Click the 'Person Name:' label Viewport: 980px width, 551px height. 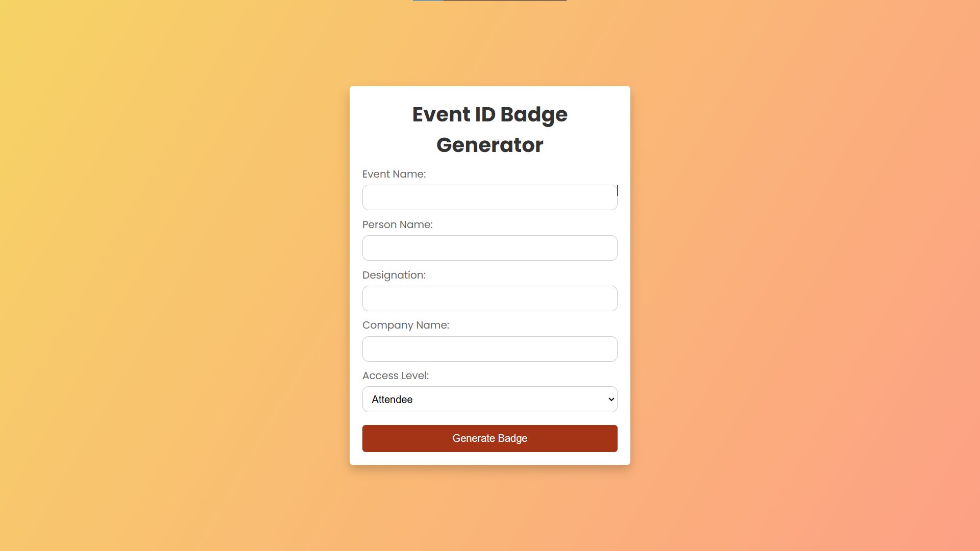point(398,224)
